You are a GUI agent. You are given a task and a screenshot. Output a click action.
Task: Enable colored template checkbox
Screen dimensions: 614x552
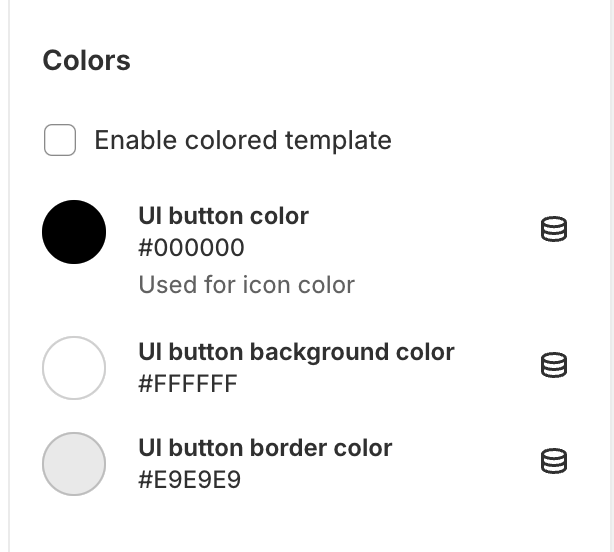pyautogui.click(x=60, y=140)
